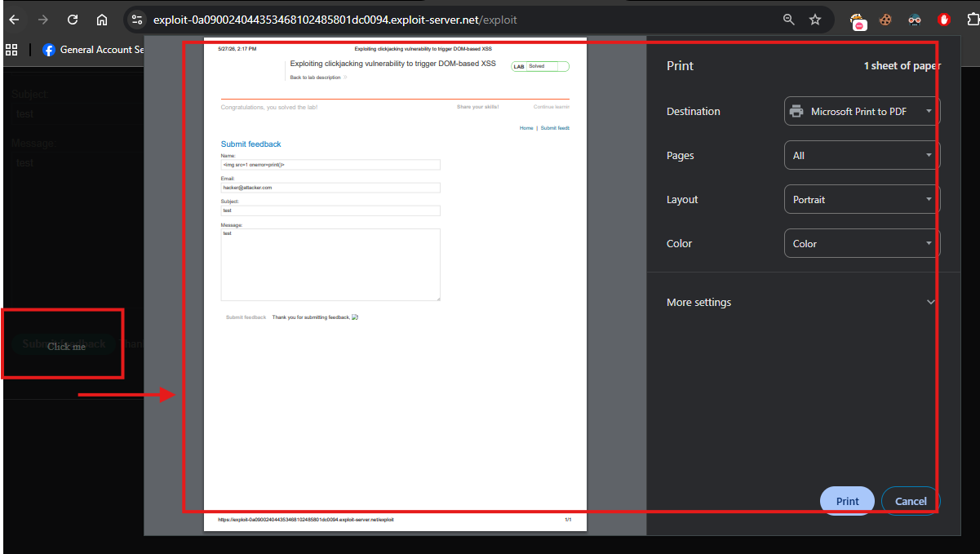Bookmark this page with the star icon
Viewport: 980px width, 554px height.
tap(815, 20)
